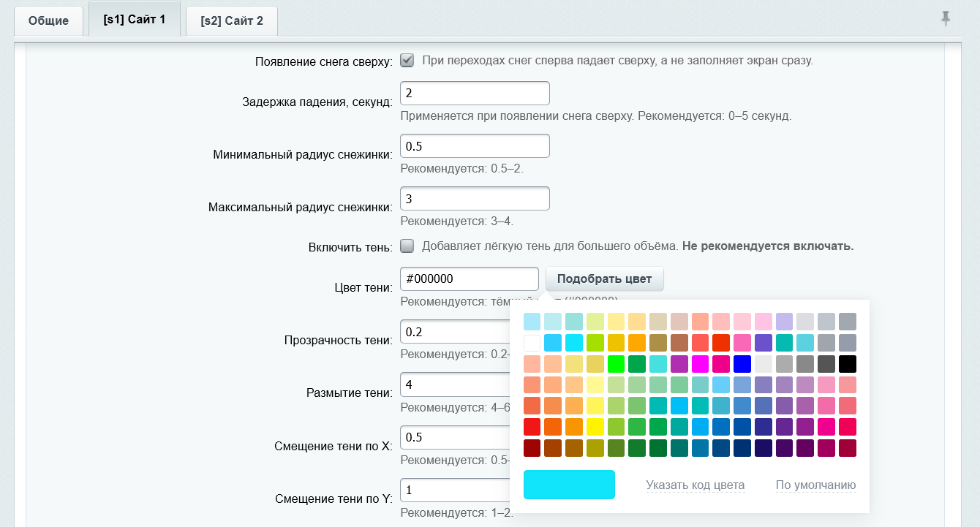Image resolution: width=980 pixels, height=527 pixels.
Task: Click the 'Цвет тени' hex input field
Action: [x=470, y=278]
